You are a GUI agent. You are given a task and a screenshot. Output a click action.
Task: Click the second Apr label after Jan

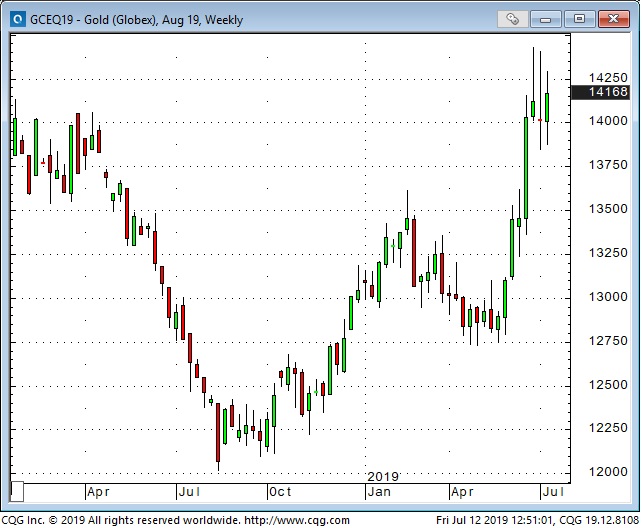pos(463,492)
